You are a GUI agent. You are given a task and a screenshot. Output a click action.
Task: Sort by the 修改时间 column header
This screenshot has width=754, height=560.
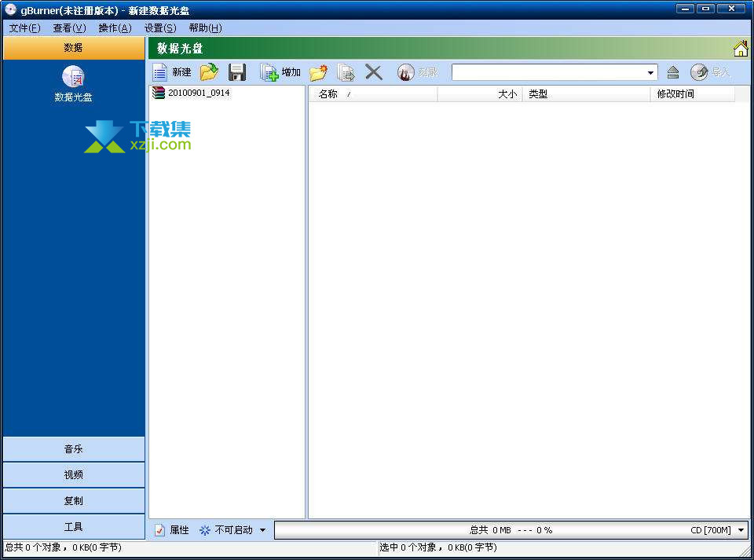pos(693,94)
